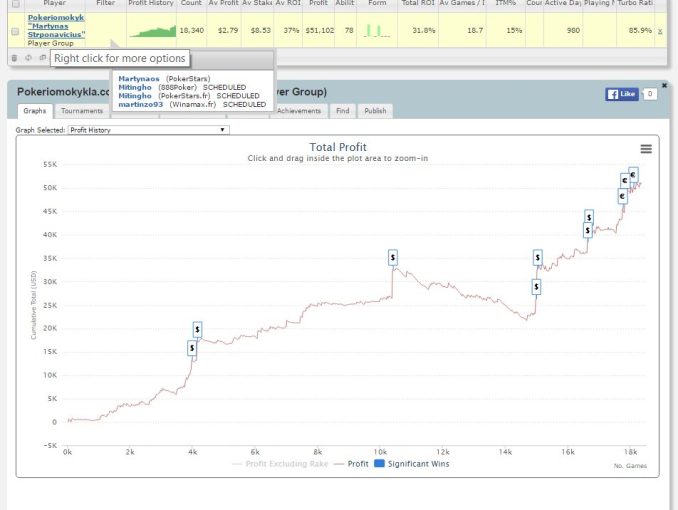The height and width of the screenshot is (510, 678).
Task: Click the Facebook Like button
Action: 621,94
